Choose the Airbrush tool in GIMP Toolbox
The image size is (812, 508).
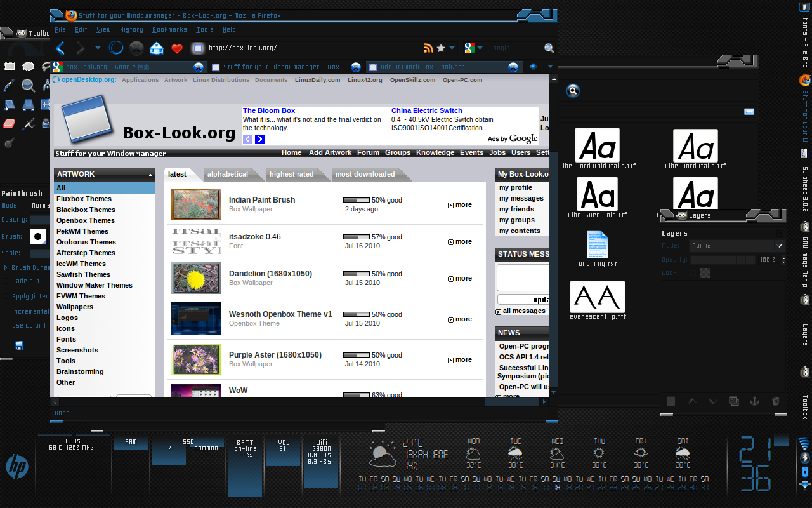point(28,123)
